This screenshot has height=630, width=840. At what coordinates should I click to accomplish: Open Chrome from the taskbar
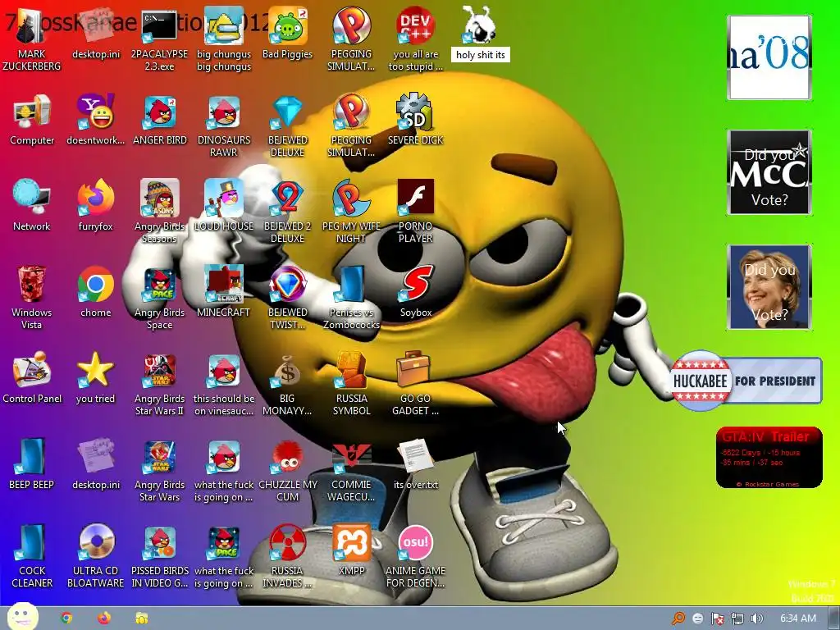click(66, 619)
